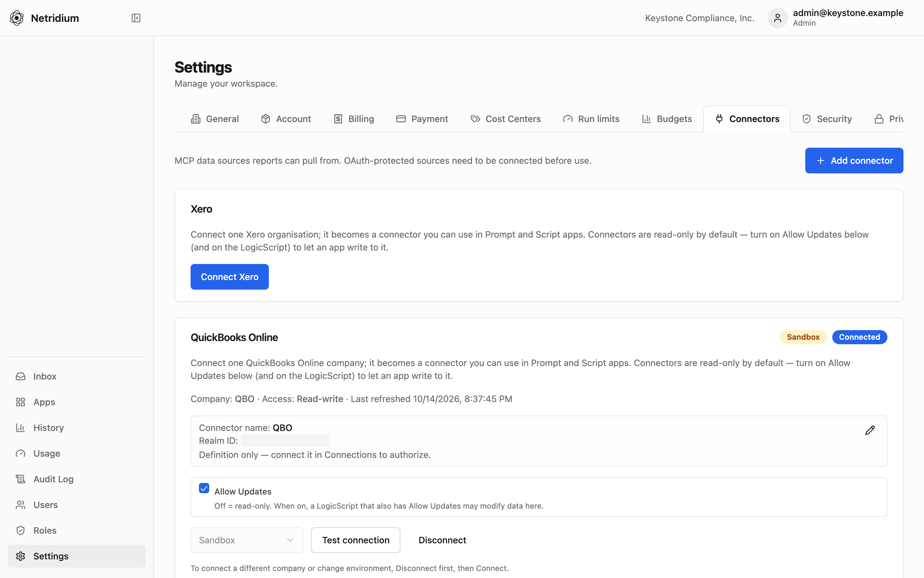Click the Users people icon
The image size is (924, 578).
tap(21, 504)
